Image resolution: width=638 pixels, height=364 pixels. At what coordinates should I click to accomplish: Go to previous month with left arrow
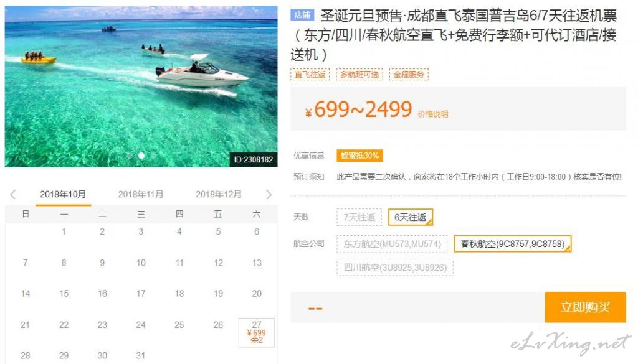pyautogui.click(x=13, y=195)
